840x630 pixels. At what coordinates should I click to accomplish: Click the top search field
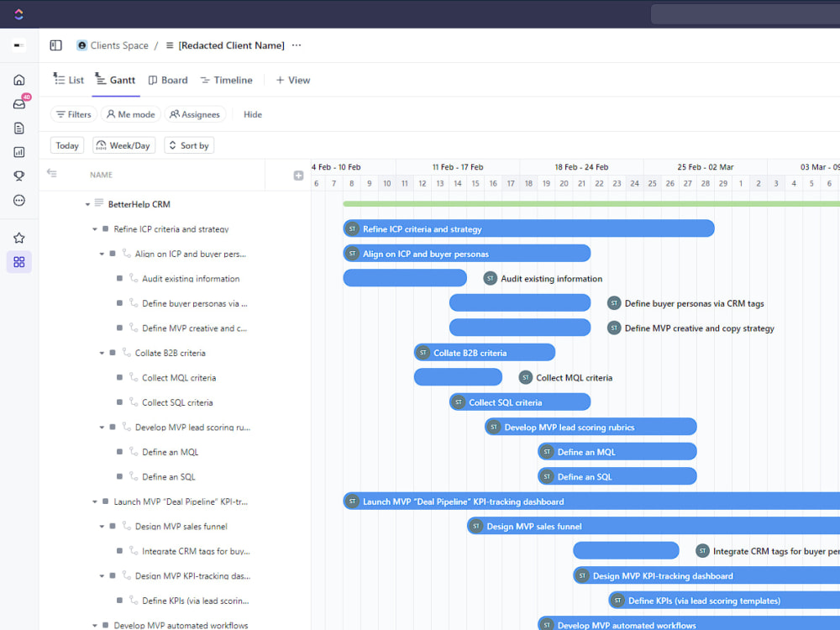tap(745, 14)
